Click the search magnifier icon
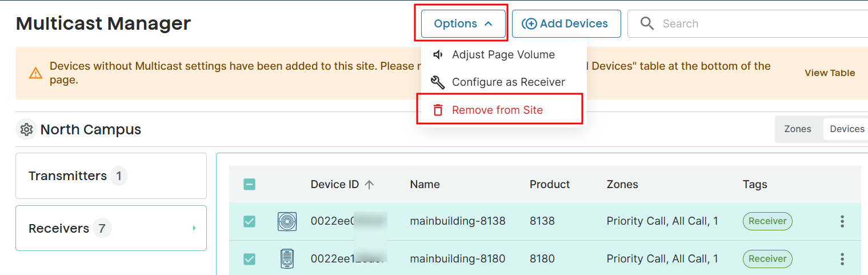868x275 pixels. coord(647,23)
